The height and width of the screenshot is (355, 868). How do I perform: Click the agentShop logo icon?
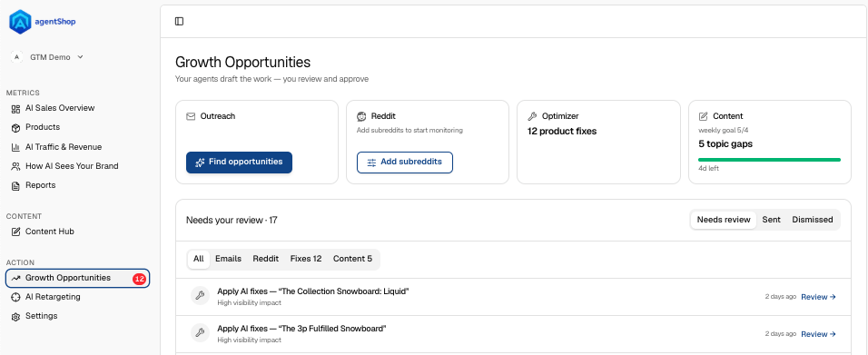(21, 22)
